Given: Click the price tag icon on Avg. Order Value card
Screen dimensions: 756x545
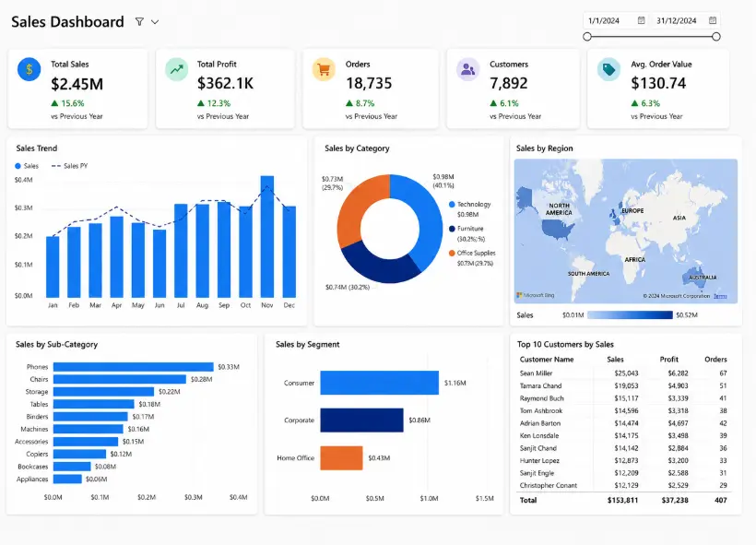Looking at the screenshot, I should click(x=608, y=69).
